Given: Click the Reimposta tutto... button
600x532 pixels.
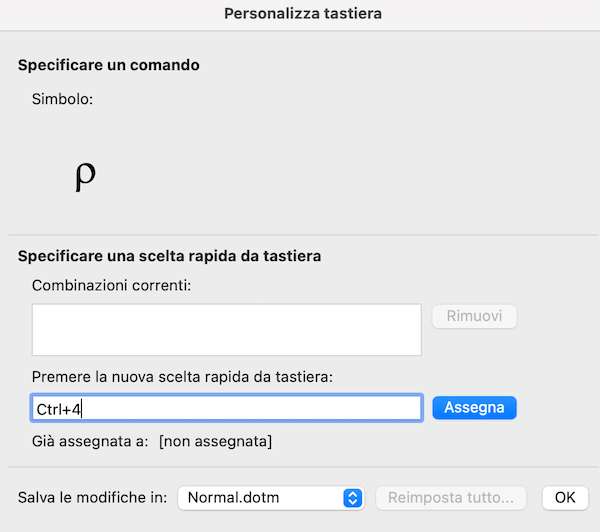Looking at the screenshot, I should coord(451,498).
